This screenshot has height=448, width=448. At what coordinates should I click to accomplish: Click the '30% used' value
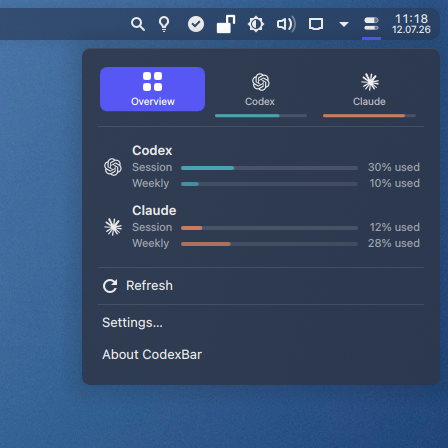tap(394, 167)
